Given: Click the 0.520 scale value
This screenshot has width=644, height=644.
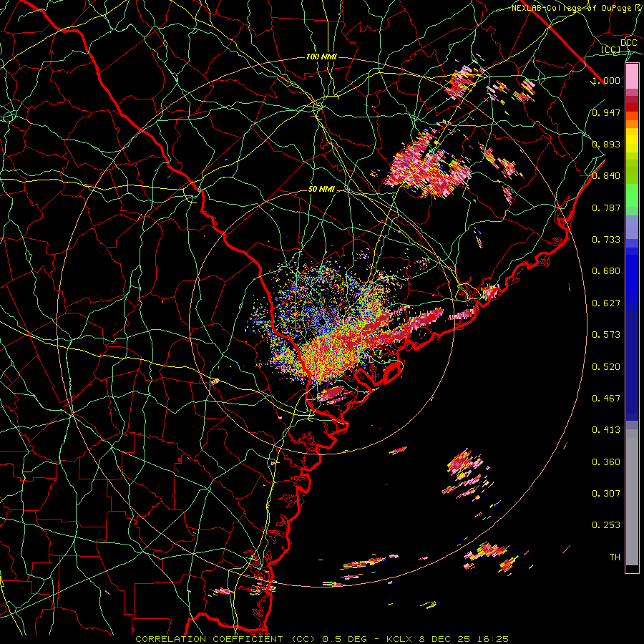Looking at the screenshot, I should pos(606,367).
